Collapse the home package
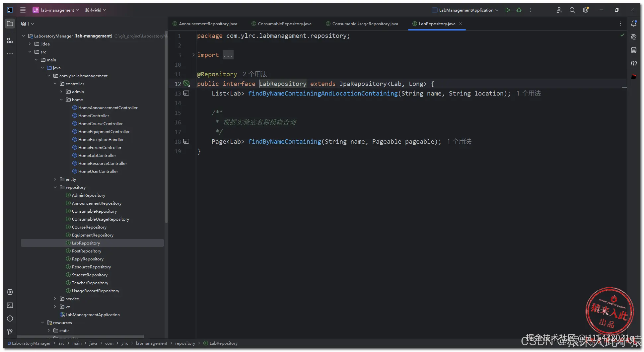644x352 pixels. pos(61,100)
